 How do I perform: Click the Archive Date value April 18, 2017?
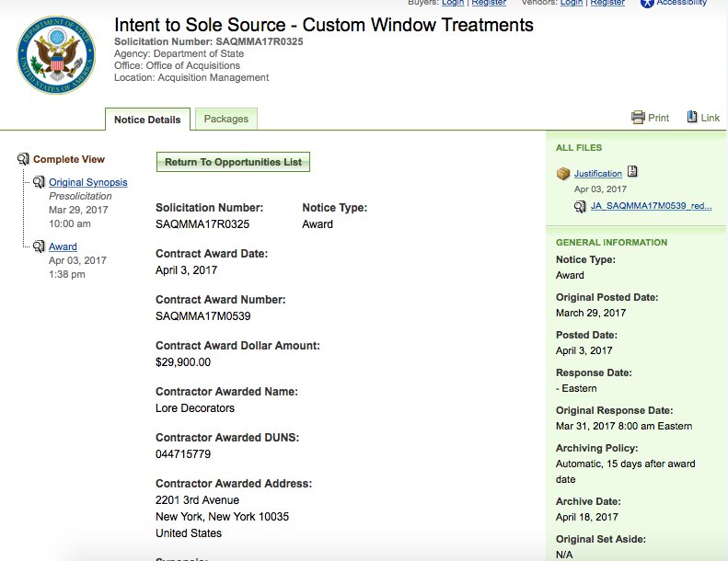click(587, 517)
